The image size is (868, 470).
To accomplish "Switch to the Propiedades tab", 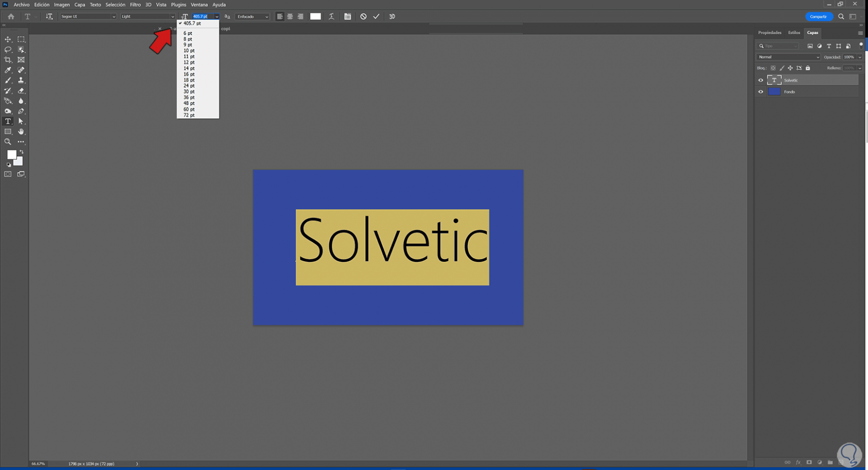I will tap(770, 33).
